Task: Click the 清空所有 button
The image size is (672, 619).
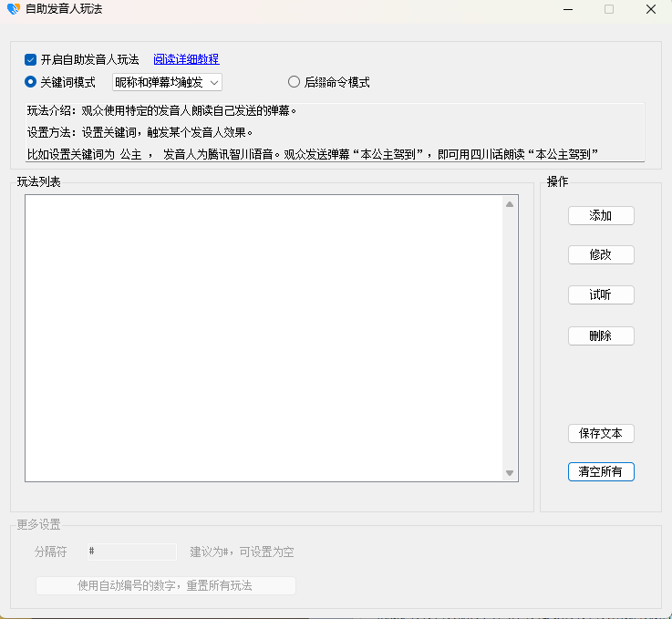Action: 601,471
